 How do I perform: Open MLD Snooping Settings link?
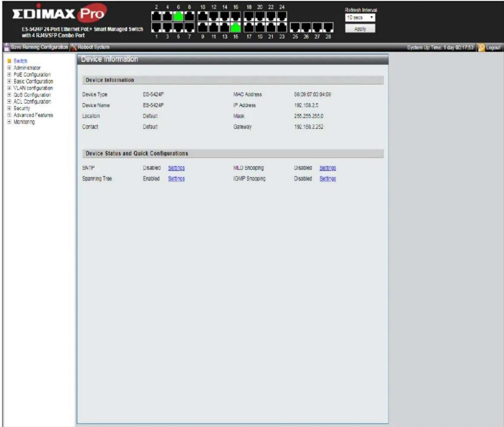(x=328, y=168)
